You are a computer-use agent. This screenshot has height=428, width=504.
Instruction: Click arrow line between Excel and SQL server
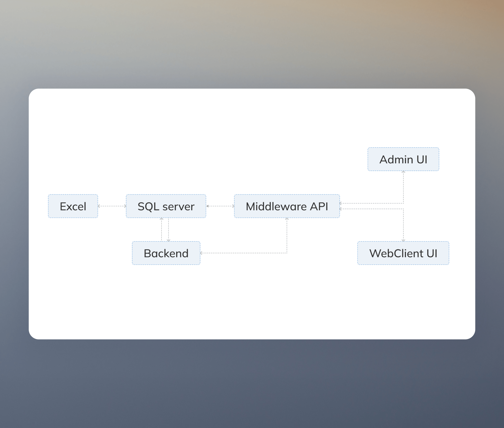(112, 206)
